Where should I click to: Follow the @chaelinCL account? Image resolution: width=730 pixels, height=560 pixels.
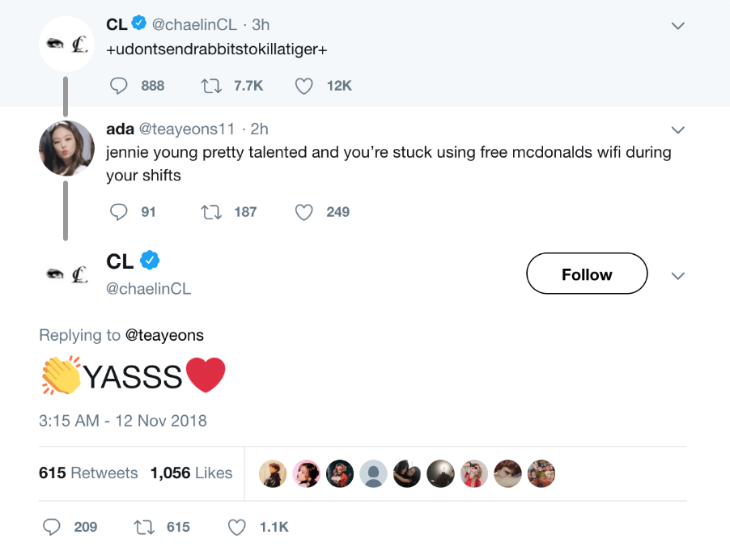tap(587, 274)
